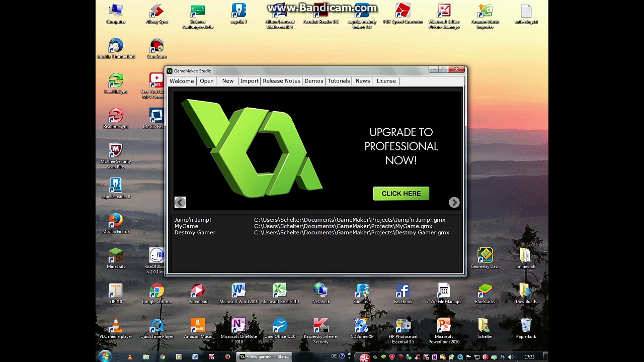Open recent project Jump'n Jump!

[193, 220]
